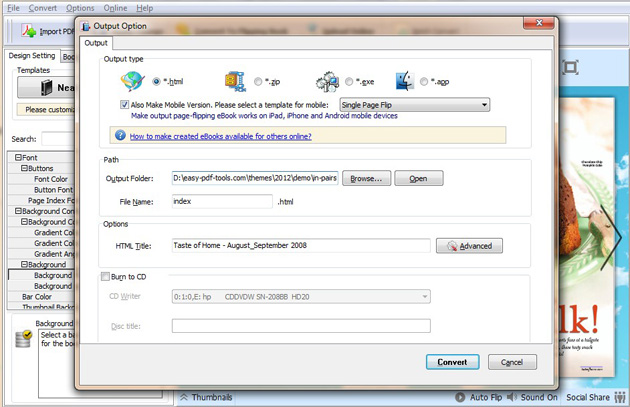Select Font Color tree item

[51, 179]
